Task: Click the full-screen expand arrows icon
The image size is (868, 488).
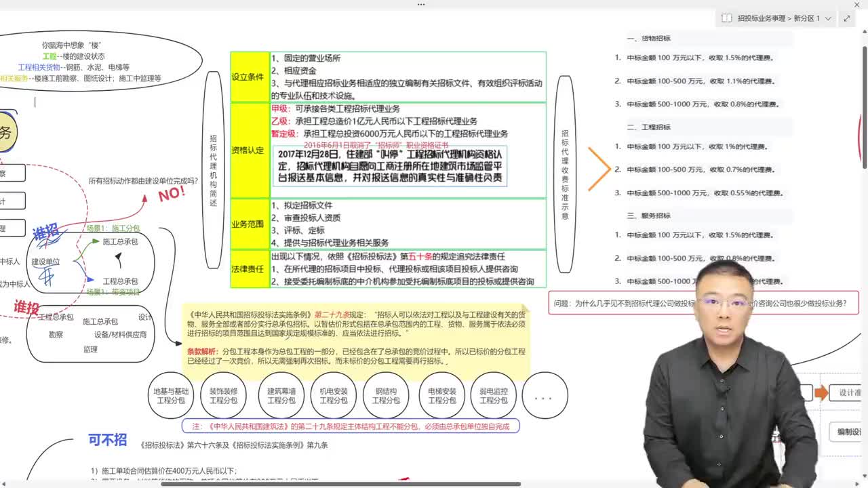Action: (847, 18)
